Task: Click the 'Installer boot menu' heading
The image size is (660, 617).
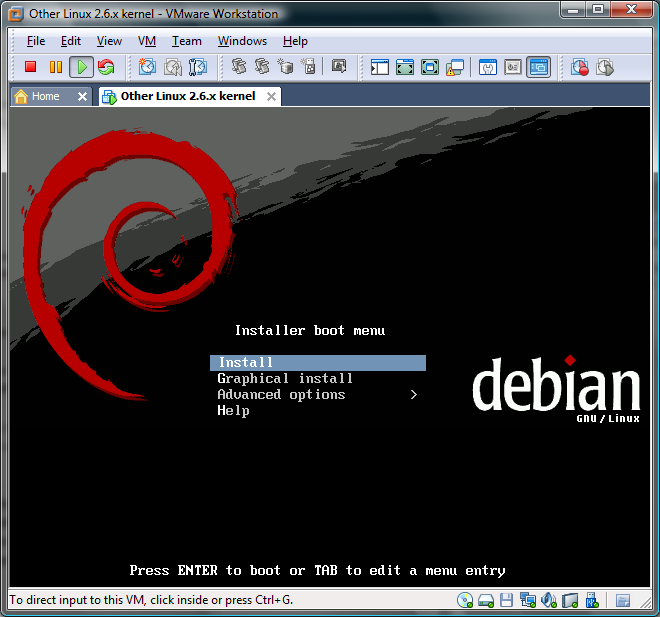Action: pos(310,330)
